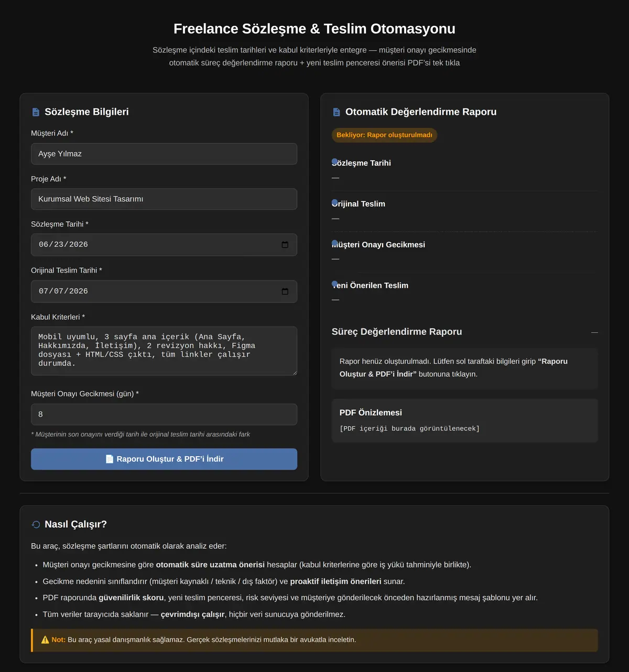The height and width of the screenshot is (672, 629).
Task: Click the bold text 'proaktif iletişim önerileri'
Action: pyautogui.click(x=335, y=582)
